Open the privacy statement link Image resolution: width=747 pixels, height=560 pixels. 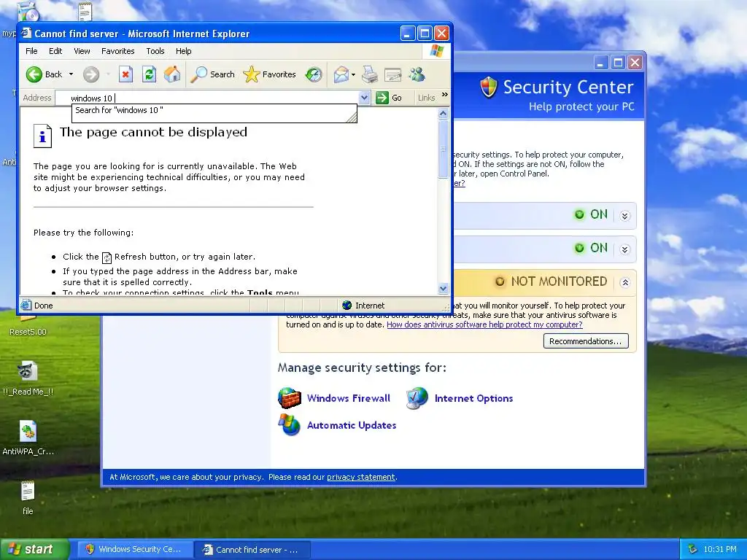360,477
